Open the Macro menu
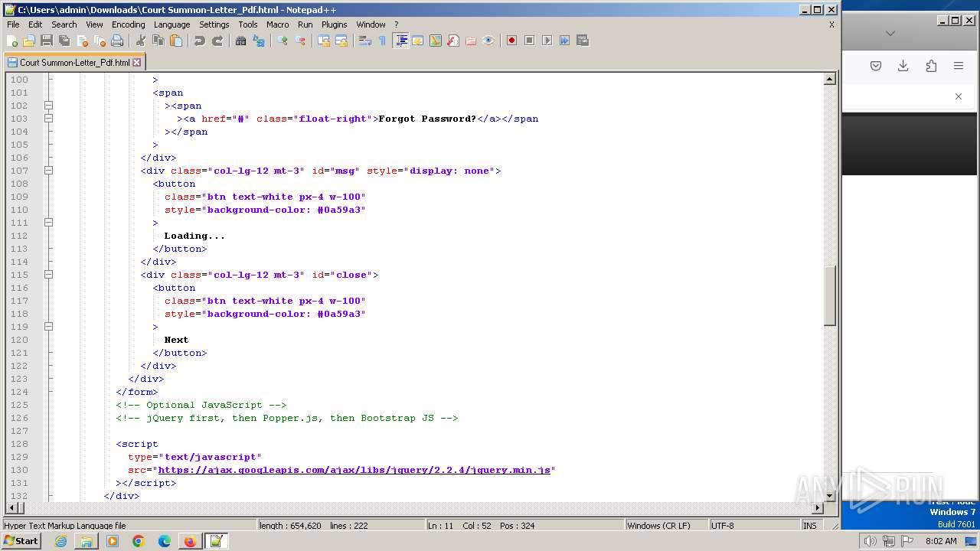 click(x=278, y=24)
